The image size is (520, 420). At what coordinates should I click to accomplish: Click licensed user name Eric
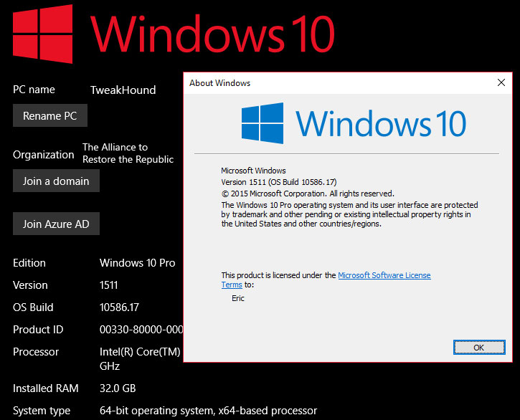coord(238,298)
